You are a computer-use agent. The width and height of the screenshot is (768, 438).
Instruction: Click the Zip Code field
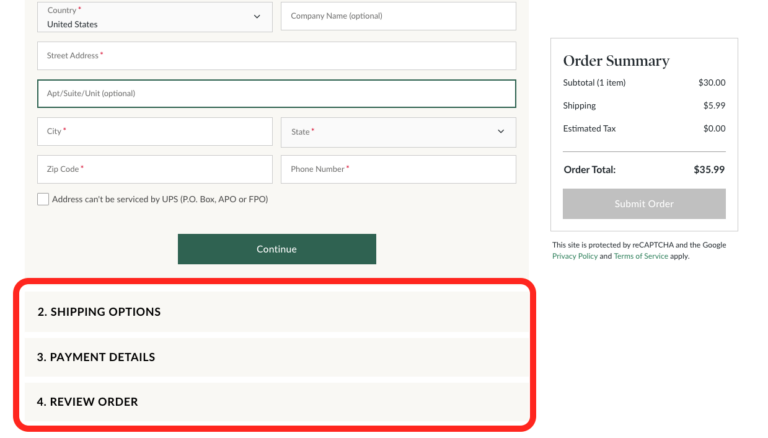click(154, 170)
